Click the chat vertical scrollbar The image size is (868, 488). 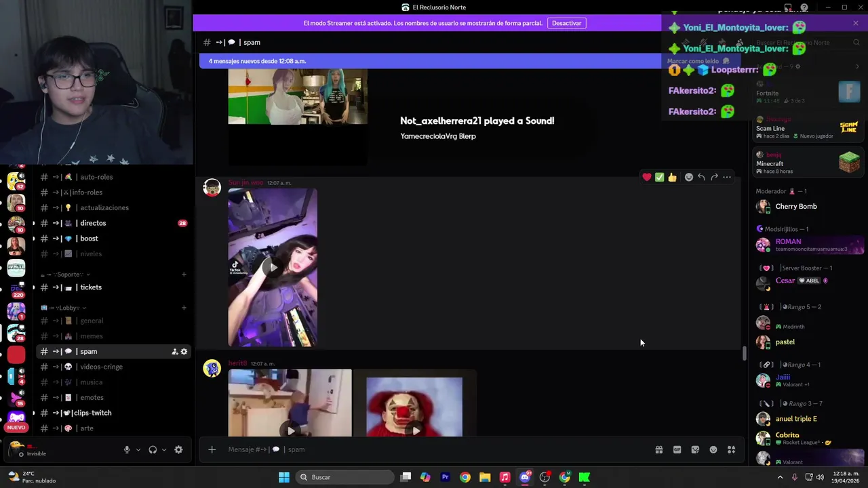pyautogui.click(x=744, y=353)
